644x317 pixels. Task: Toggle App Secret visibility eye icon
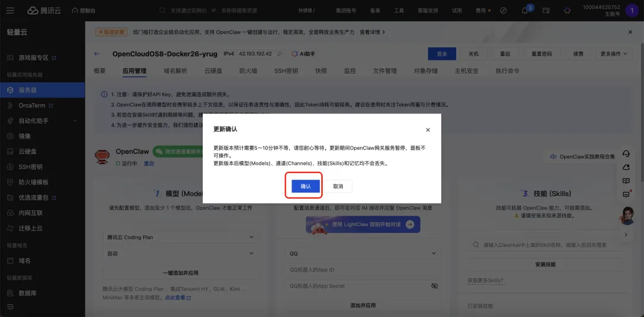(435, 286)
